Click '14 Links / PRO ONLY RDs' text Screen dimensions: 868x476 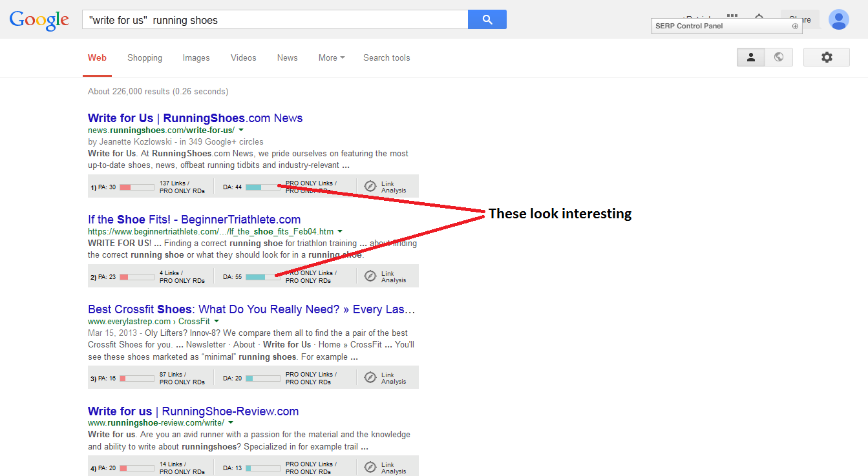pyautogui.click(x=182, y=468)
